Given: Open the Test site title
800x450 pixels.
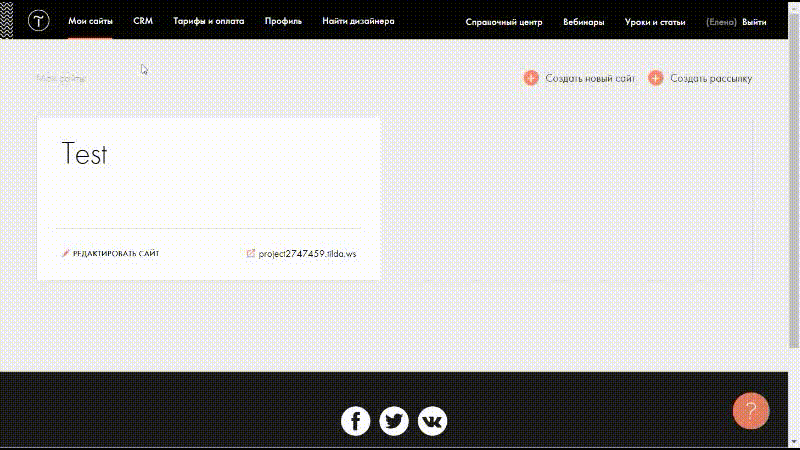Looking at the screenshot, I should pyautogui.click(x=84, y=154).
